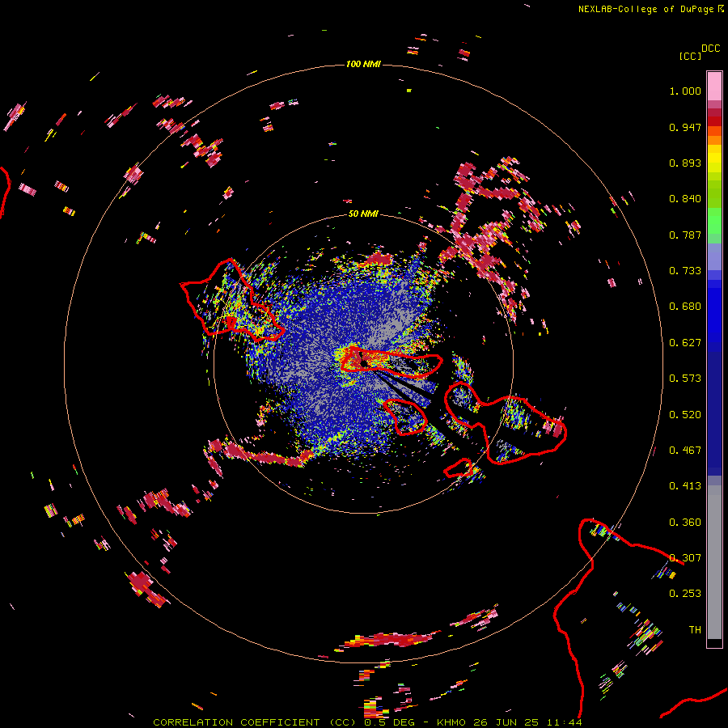
Task: Click the 0.413 color scale value
Action: click(x=685, y=486)
